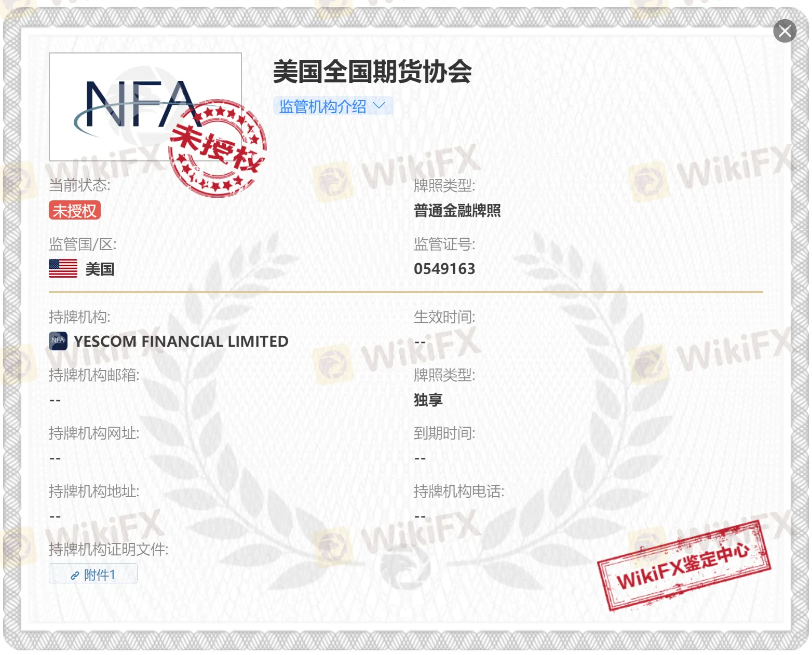Select the American flag icon beside 美国
This screenshot has height=655, width=812.
click(x=62, y=269)
